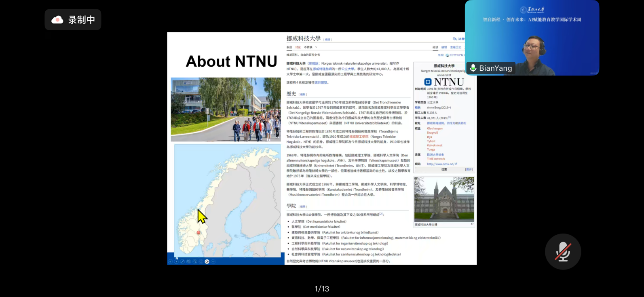Click the cloud recording indicator
644x297 pixels.
coord(73,20)
